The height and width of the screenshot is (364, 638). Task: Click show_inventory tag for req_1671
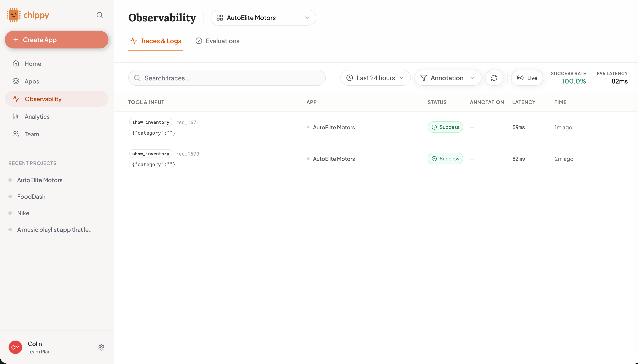tap(151, 122)
